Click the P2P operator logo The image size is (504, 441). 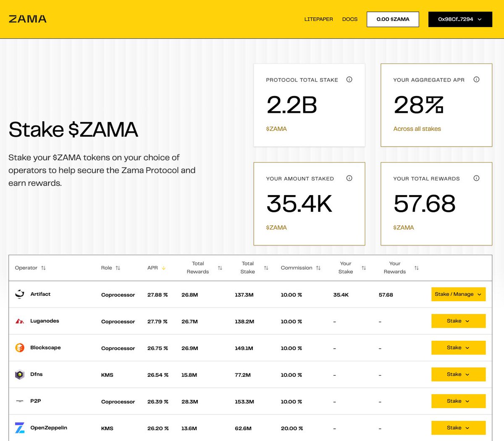pyautogui.click(x=20, y=401)
